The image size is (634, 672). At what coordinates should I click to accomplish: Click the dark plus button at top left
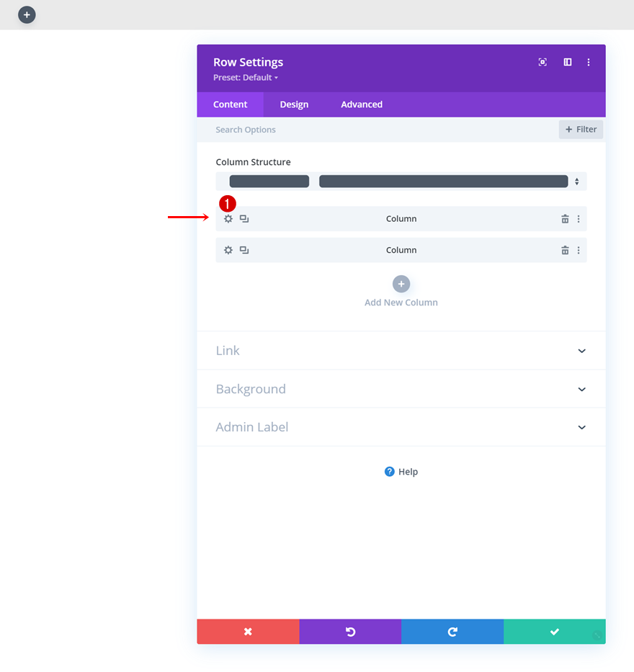point(27,15)
